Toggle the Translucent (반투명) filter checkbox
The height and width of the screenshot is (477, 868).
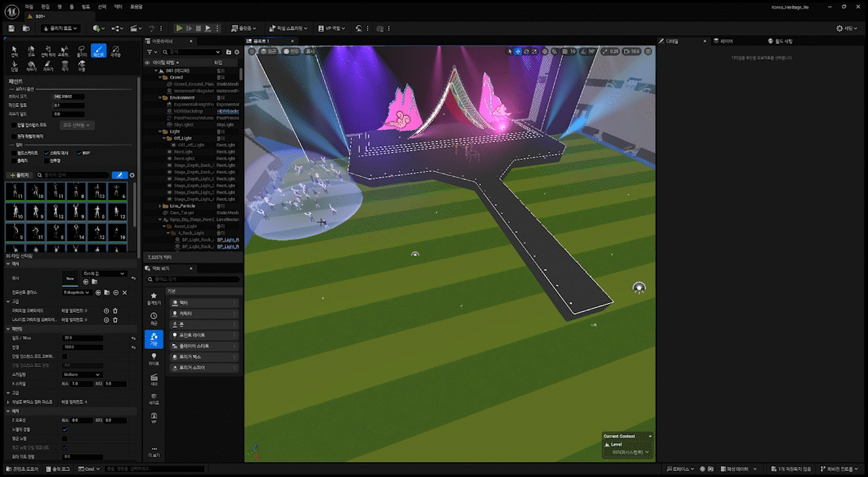tap(46, 161)
